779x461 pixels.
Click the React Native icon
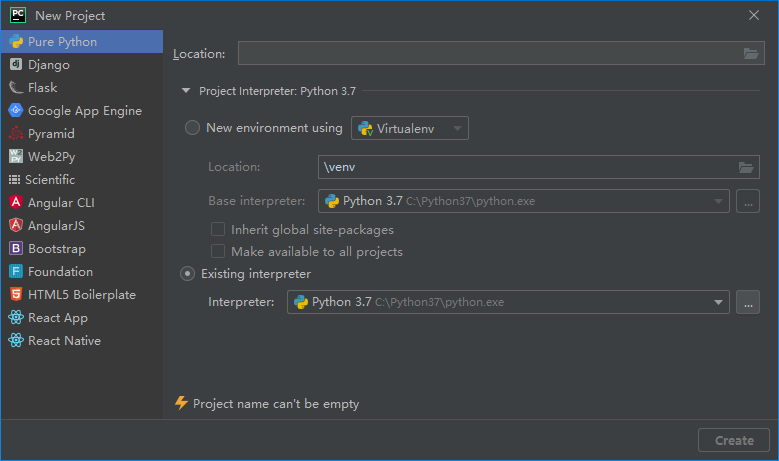[x=16, y=341]
